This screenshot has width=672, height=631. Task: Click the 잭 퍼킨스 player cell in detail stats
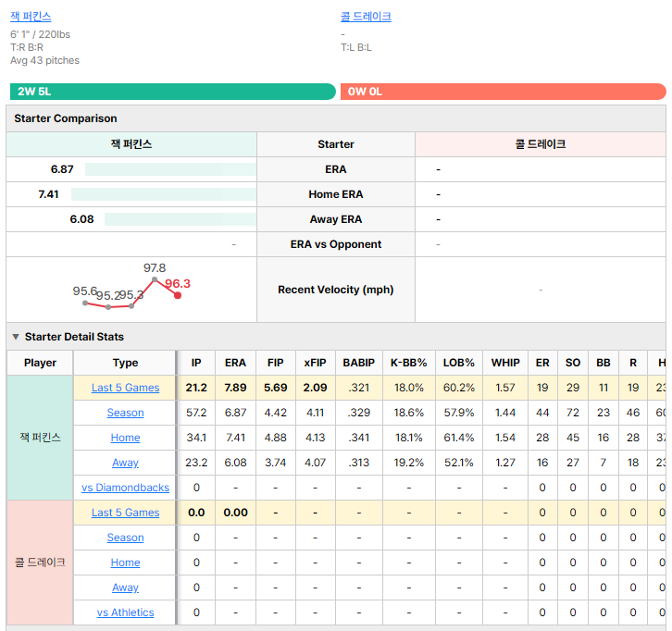click(x=40, y=438)
